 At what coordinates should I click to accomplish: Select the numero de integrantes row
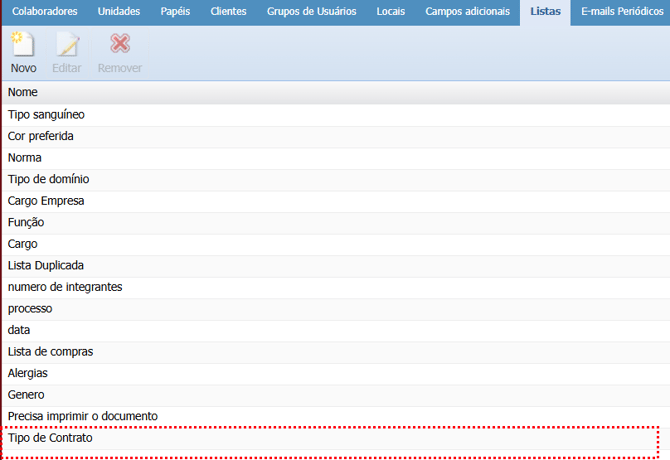pyautogui.click(x=65, y=287)
